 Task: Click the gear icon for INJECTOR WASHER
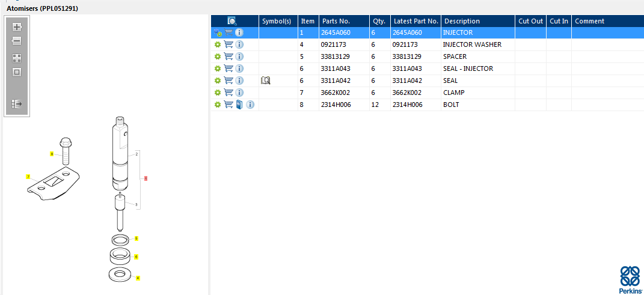click(x=218, y=44)
